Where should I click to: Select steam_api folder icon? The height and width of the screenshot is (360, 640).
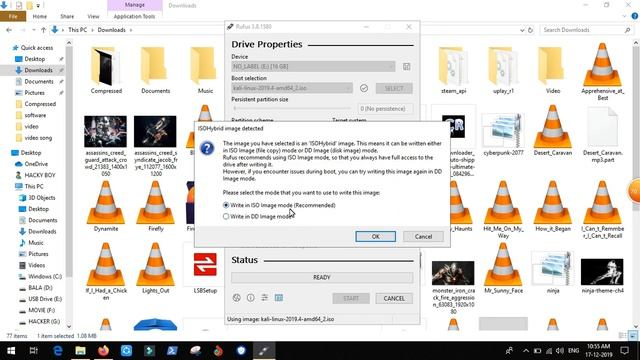(453, 66)
